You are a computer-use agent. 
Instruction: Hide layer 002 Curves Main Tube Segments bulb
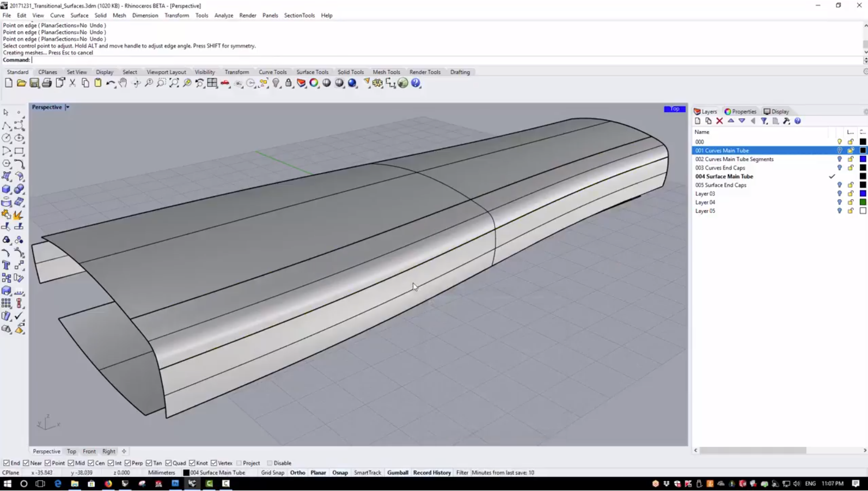click(x=839, y=159)
